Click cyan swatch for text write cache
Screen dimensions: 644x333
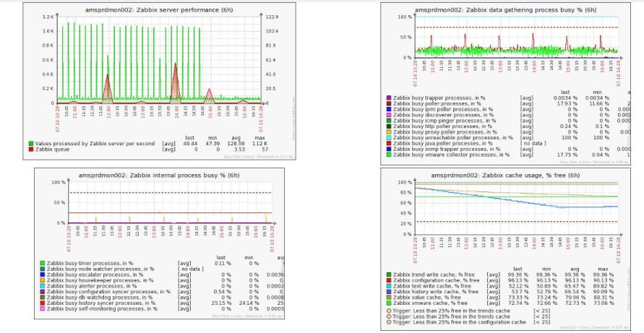389,286
